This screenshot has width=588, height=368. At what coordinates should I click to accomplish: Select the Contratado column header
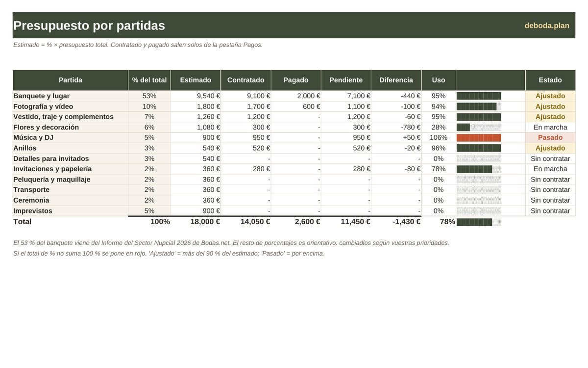click(x=245, y=80)
